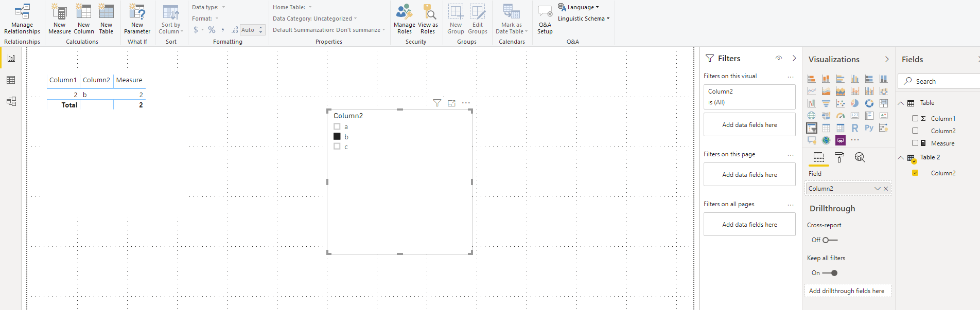This screenshot has width=980, height=310.
Task: Click Add data fields here on all pages
Action: tap(749, 225)
